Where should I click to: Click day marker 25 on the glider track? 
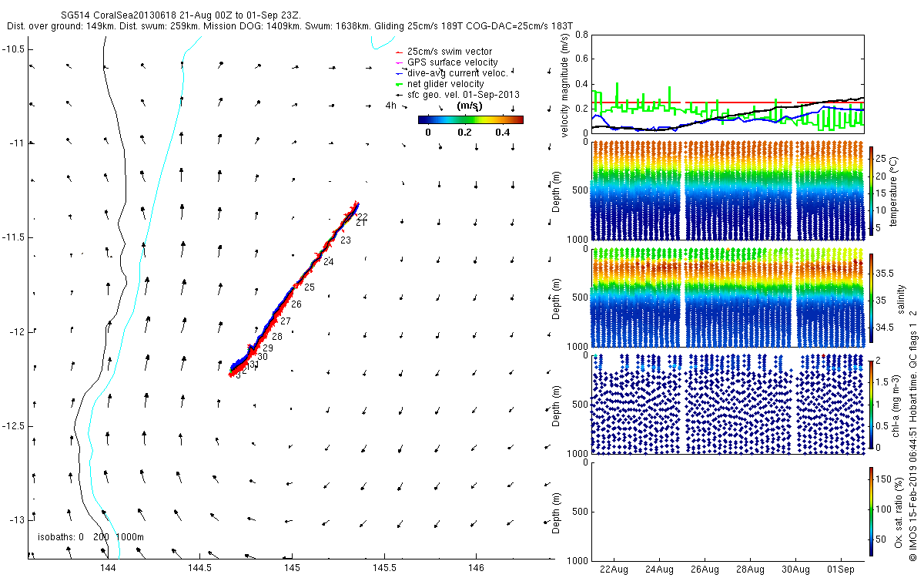click(x=309, y=287)
